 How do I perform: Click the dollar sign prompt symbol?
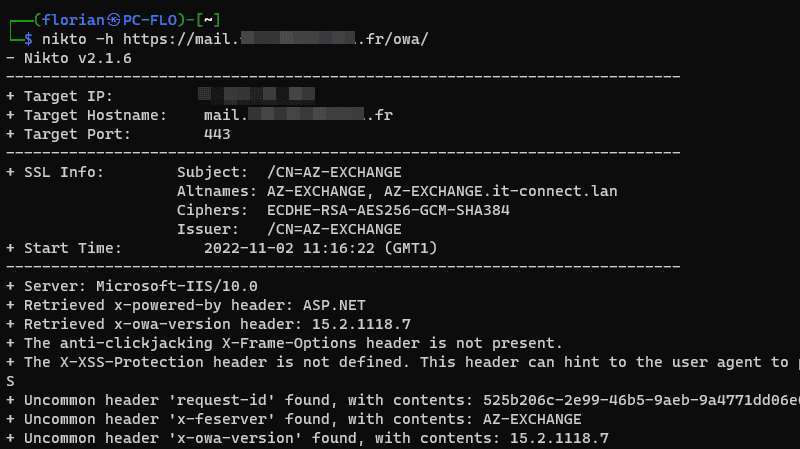(29, 39)
